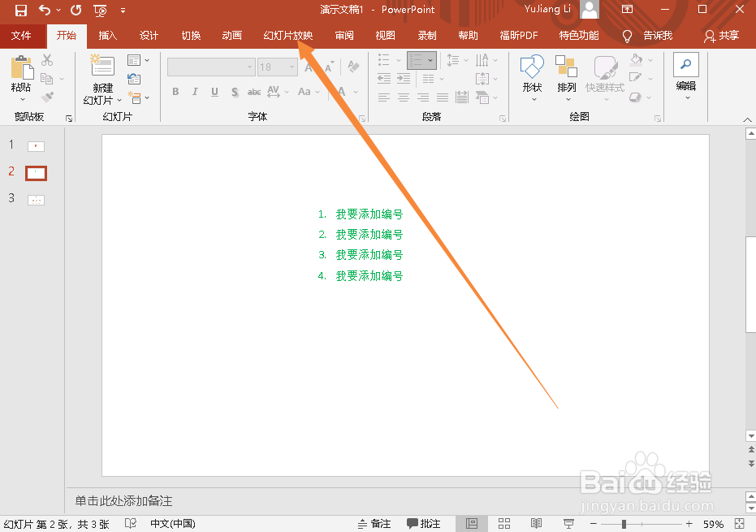Viewport: 756px width, 532px height.
Task: Reset the slide with the reset icon
Action: tap(134, 79)
